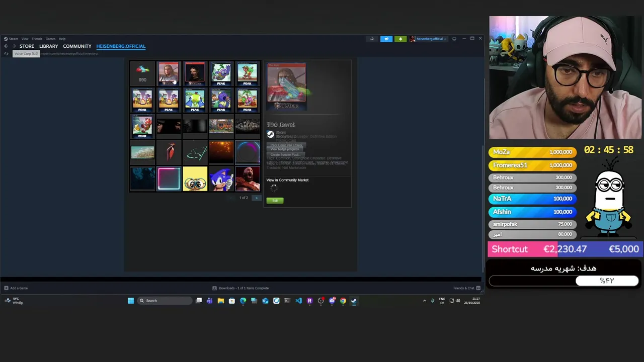Open the volume tray icon
Image resolution: width=644 pixels, height=362 pixels.
[x=458, y=301]
